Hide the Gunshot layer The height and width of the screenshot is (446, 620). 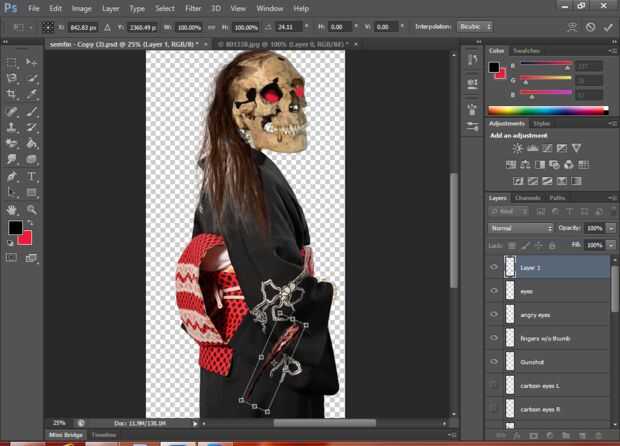click(494, 362)
